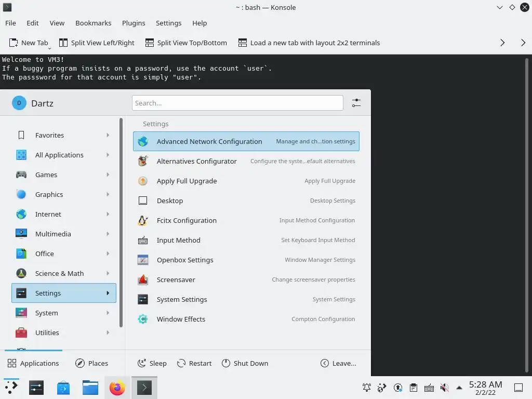Screen dimensions: 532x399
Task: Launch System Settings icon in list
Action: click(143, 299)
